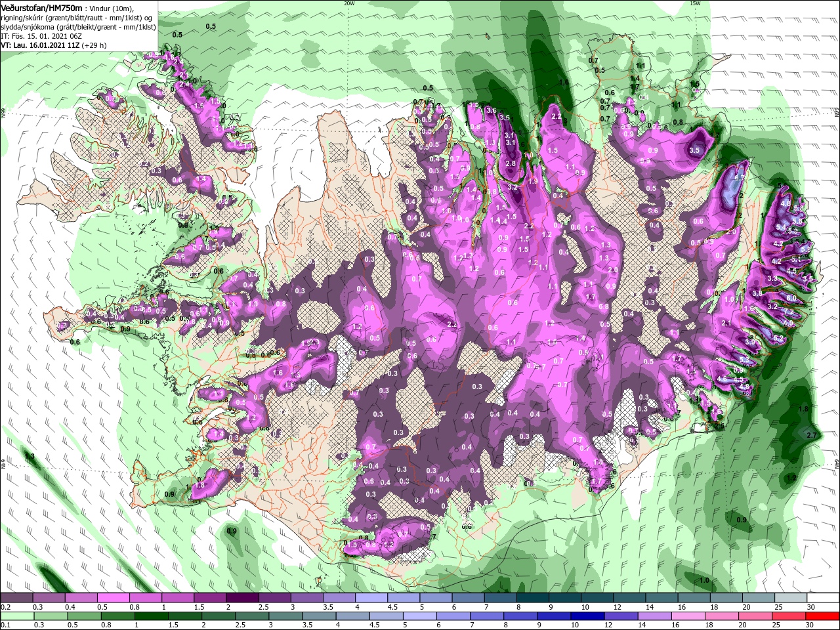
Task: Click the white 30 swatch in upper legend
Action: pyautogui.click(x=822, y=598)
